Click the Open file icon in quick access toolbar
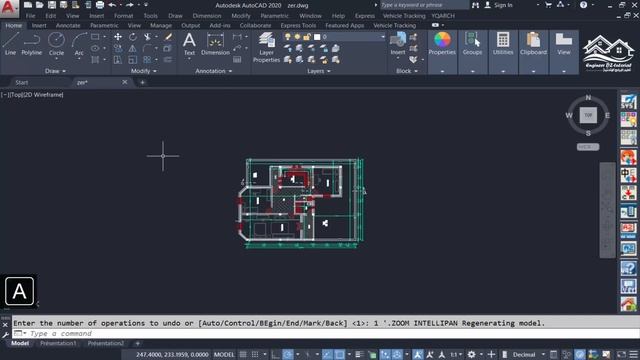Image resolution: width=640 pixels, height=360 pixels. 40,5
